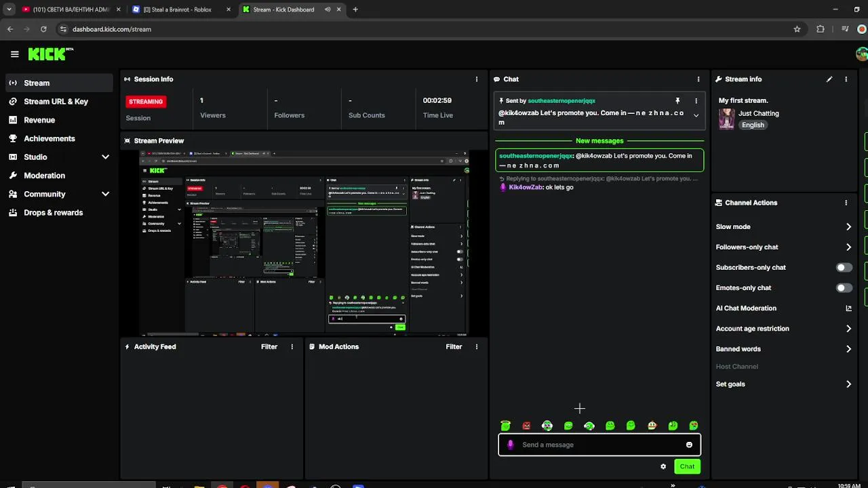Insert the burger-faced emote

(x=652, y=426)
